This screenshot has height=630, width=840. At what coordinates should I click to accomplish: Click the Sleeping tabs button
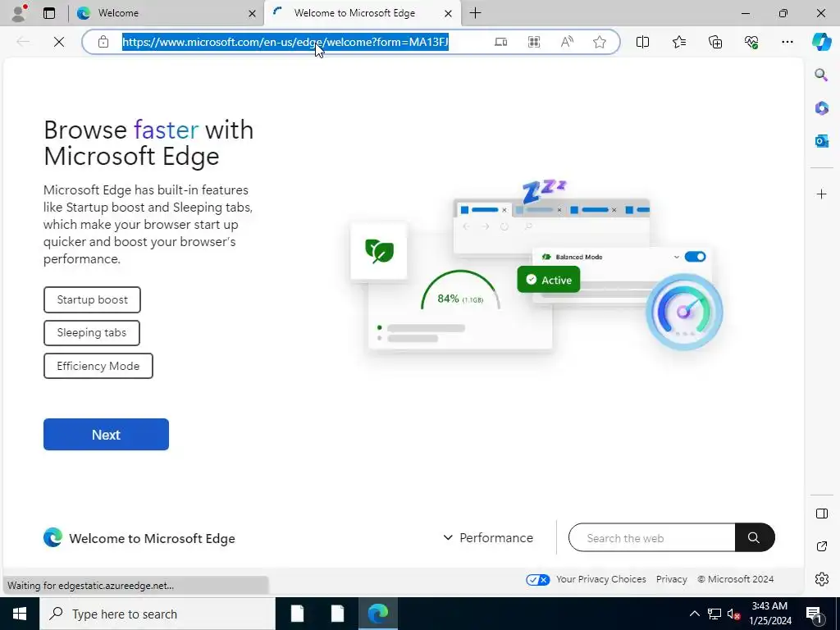click(92, 333)
